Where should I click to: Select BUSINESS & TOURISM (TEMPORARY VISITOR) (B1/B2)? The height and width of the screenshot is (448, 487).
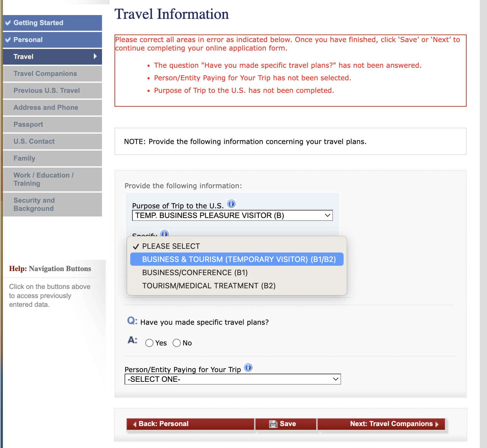tap(238, 259)
